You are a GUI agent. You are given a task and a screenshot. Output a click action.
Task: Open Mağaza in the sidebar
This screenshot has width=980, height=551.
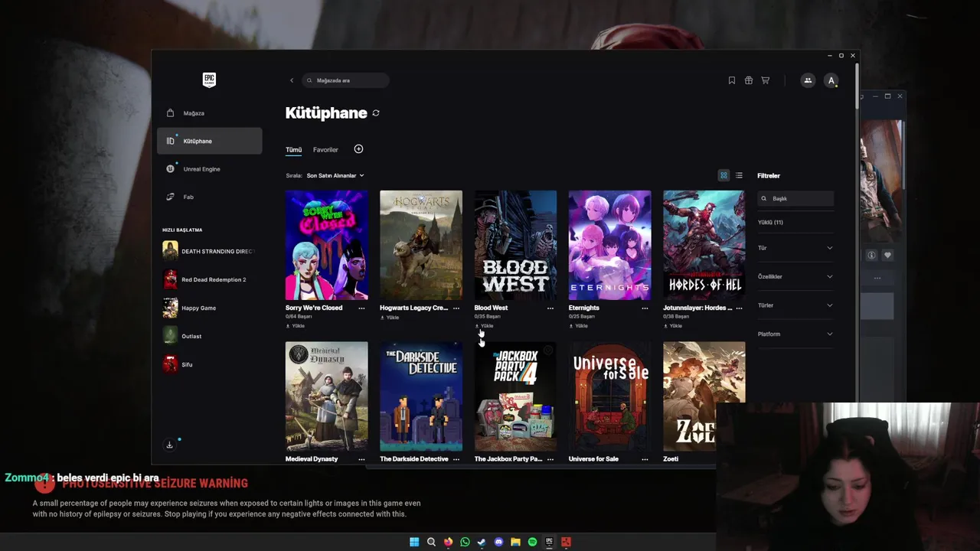[x=210, y=113]
